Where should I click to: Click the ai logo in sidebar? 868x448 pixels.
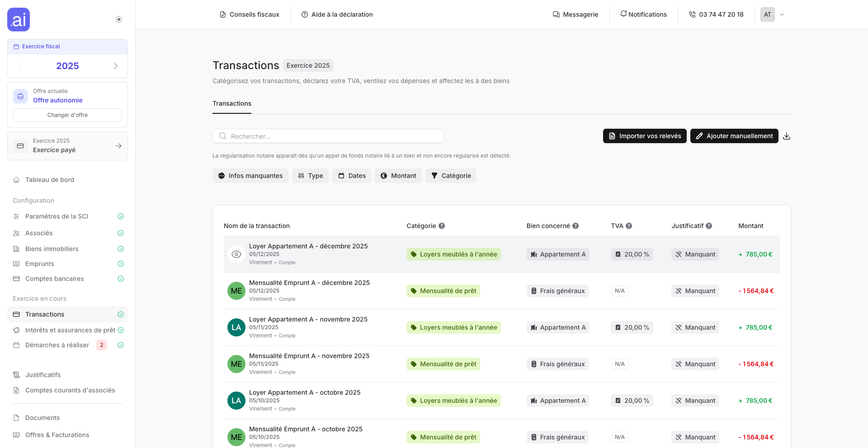[19, 19]
